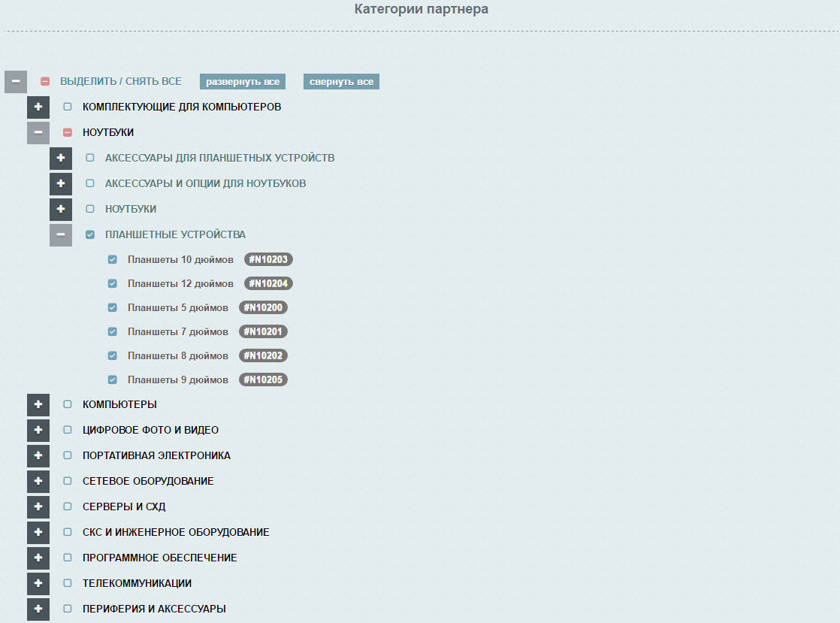Expand ЦИФРОВОЕ ФОТО И ВИДЕО plus icon
Viewport: 840px width, 623px height.
tap(38, 430)
